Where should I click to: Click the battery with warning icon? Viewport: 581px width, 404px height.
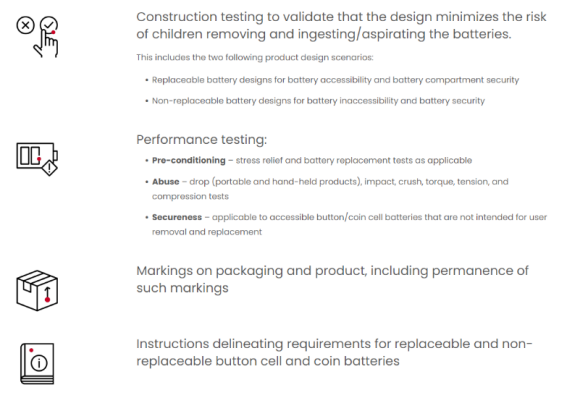37,159
